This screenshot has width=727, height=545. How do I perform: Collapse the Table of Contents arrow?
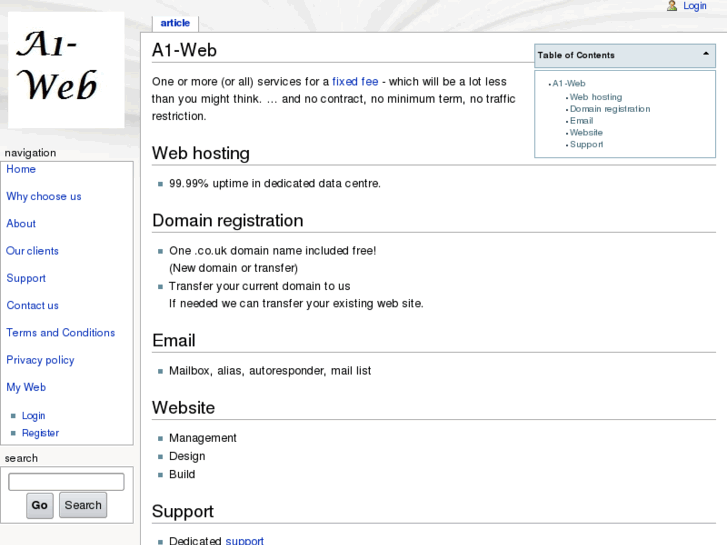click(x=706, y=54)
